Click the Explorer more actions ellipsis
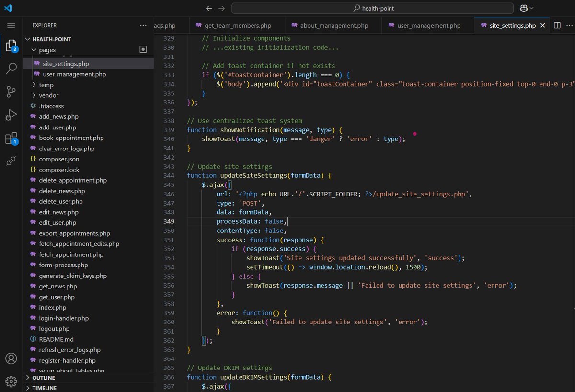The width and height of the screenshot is (575, 392). 143,25
